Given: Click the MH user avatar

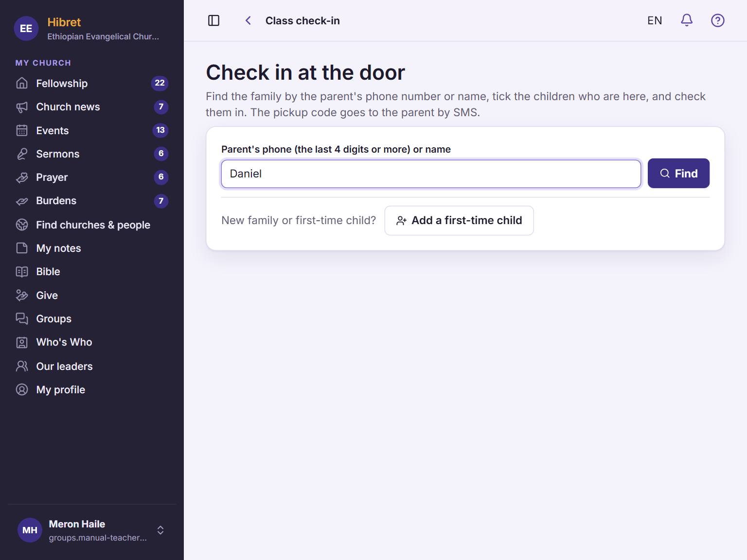Looking at the screenshot, I should (30, 530).
